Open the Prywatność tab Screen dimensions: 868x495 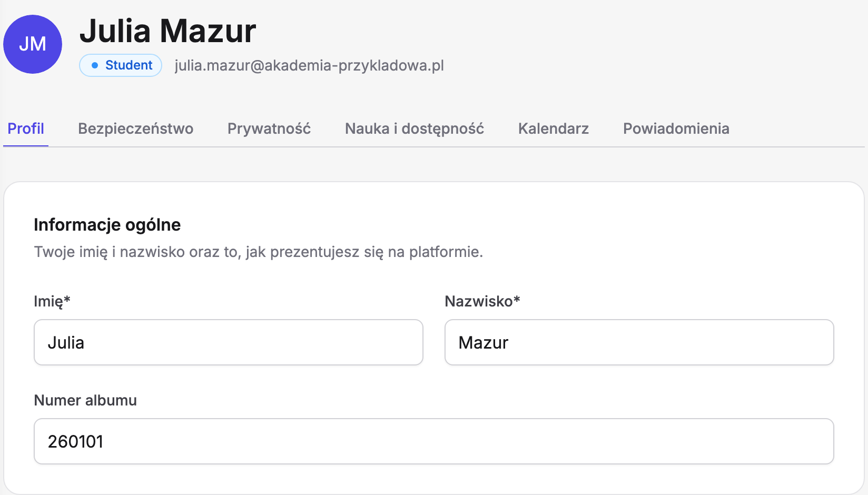269,128
